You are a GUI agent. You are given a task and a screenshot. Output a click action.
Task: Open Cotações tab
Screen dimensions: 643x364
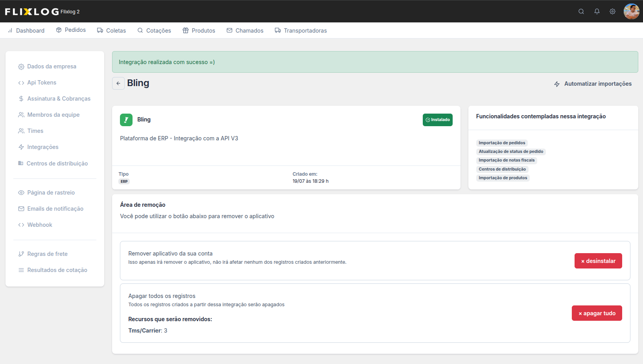[x=154, y=31]
